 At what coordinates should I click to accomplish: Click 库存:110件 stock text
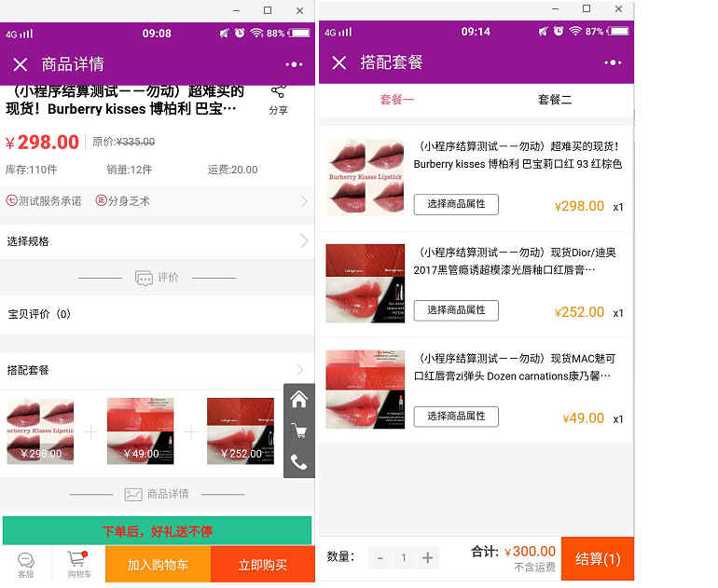pos(31,170)
